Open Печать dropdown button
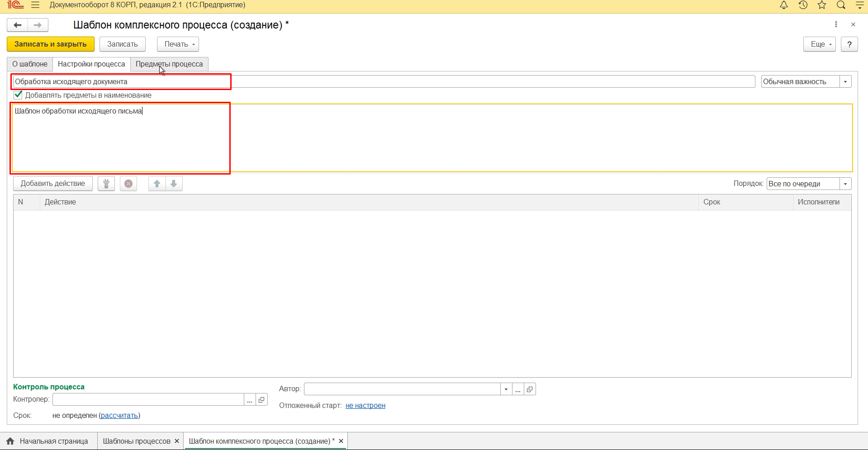The width and height of the screenshot is (868, 450). coord(178,44)
